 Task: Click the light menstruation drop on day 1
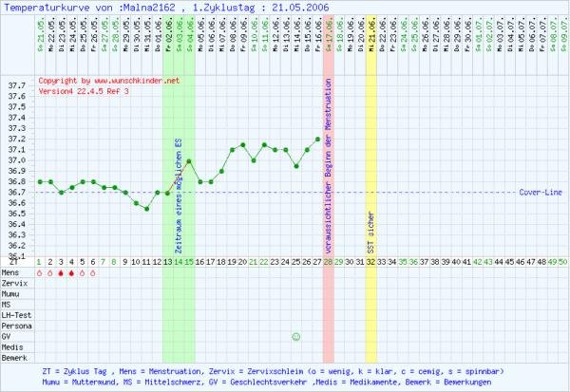coord(39,273)
